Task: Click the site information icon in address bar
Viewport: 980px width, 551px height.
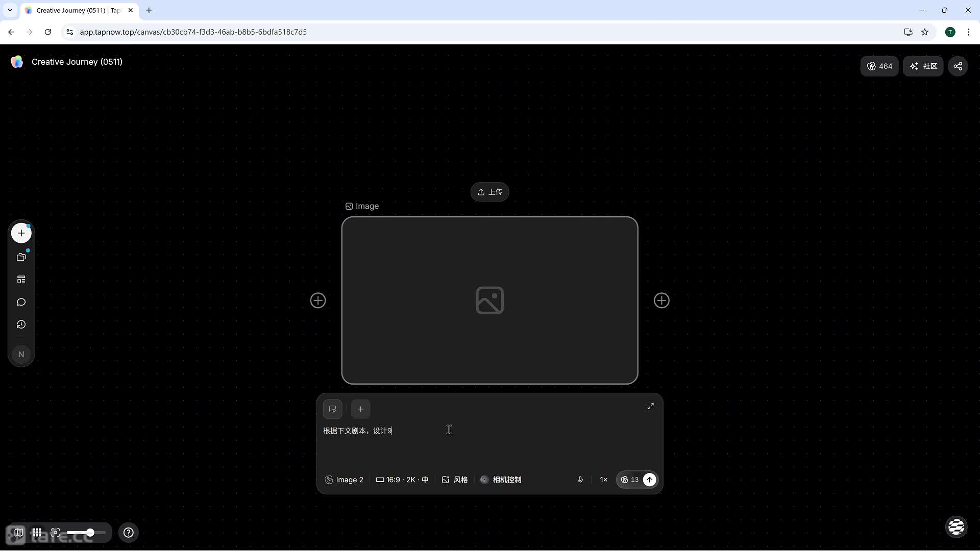Action: pos(70,32)
